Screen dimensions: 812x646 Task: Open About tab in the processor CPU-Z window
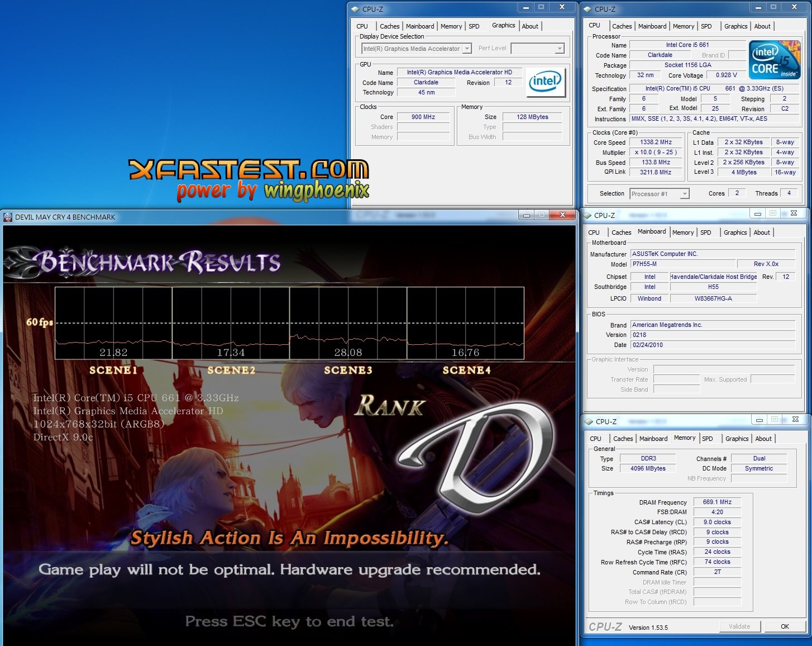762,26
